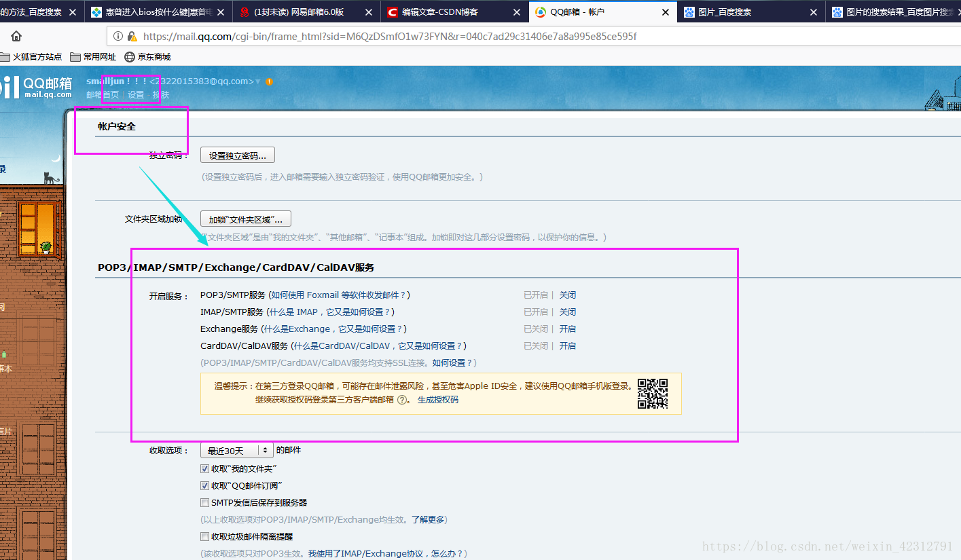This screenshot has height=560, width=961.
Task: Click the 已关闭 status text for Exchange
Action: pyautogui.click(x=536, y=329)
